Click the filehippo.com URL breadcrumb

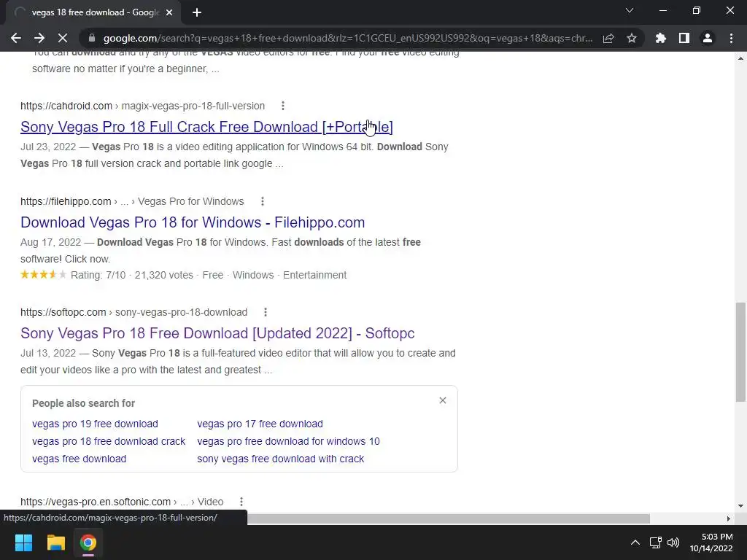tap(132, 201)
